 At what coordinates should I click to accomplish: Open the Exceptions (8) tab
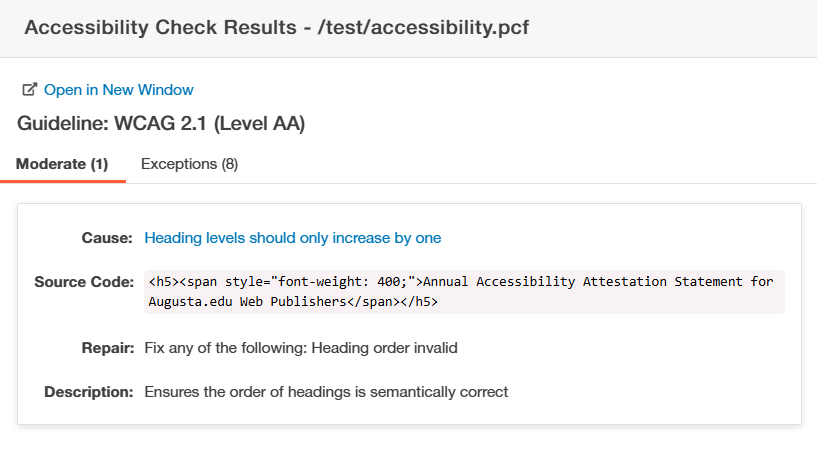click(x=189, y=164)
